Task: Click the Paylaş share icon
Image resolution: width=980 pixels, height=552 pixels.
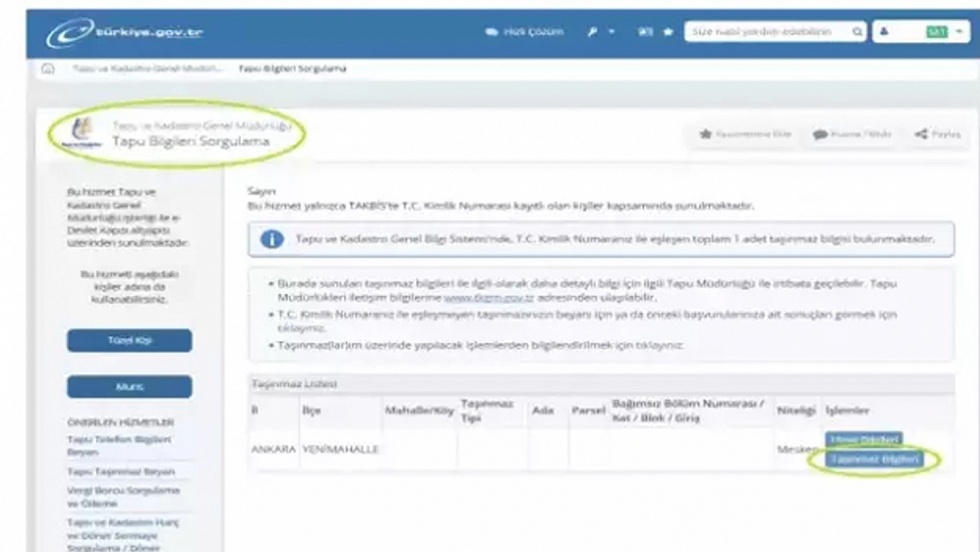Action: click(921, 134)
